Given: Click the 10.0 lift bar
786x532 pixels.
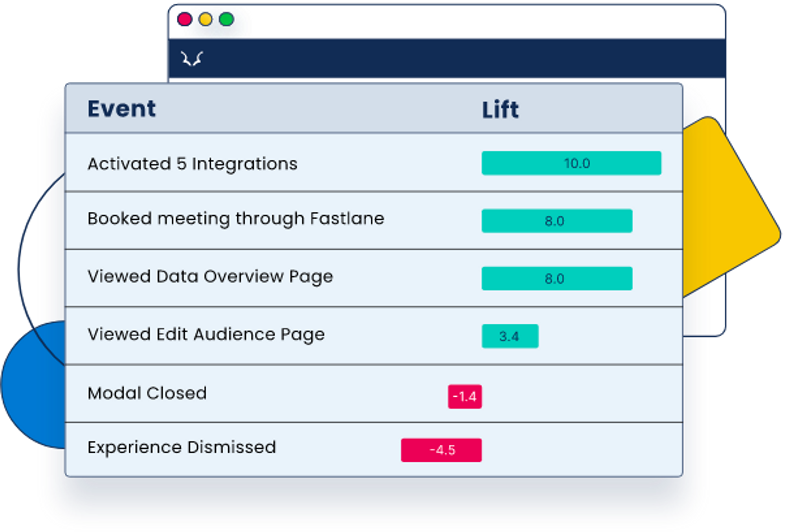Looking at the screenshot, I should (571, 163).
